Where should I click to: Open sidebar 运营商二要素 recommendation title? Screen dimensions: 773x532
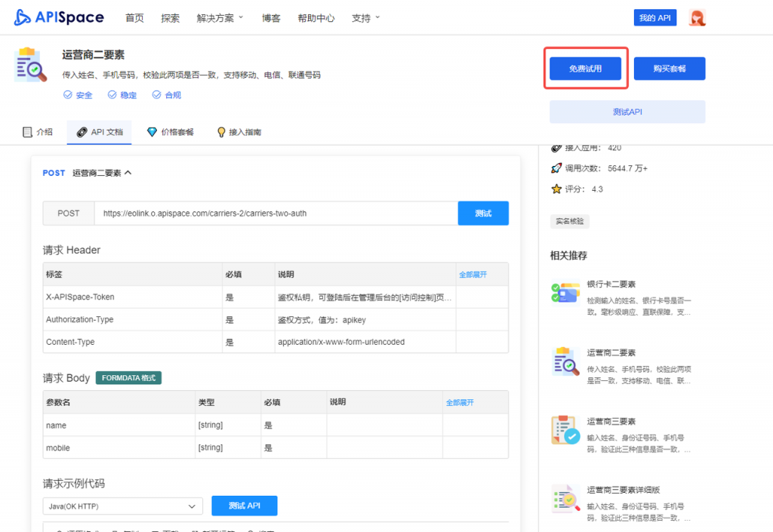coord(611,352)
